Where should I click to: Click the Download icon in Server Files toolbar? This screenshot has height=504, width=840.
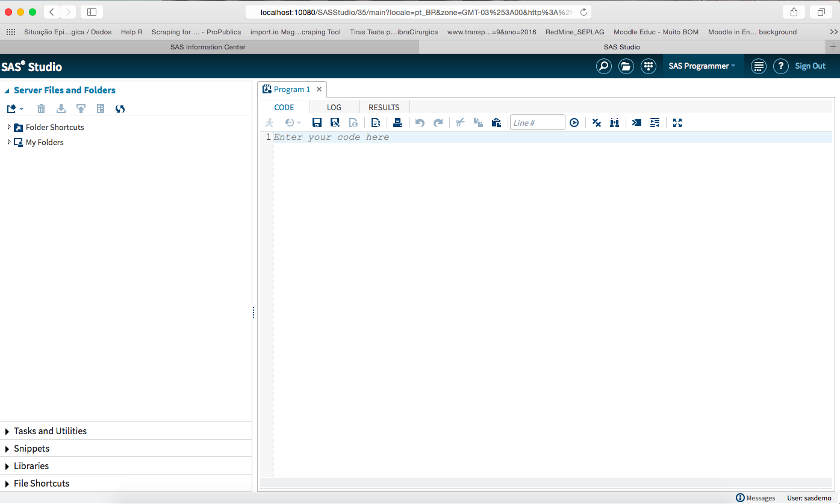click(x=61, y=109)
